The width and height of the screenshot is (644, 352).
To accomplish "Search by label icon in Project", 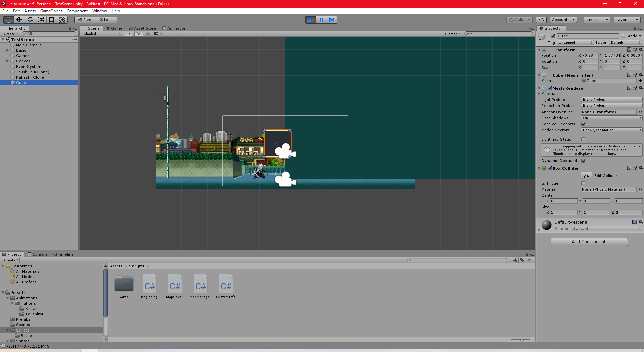I will pos(522,260).
